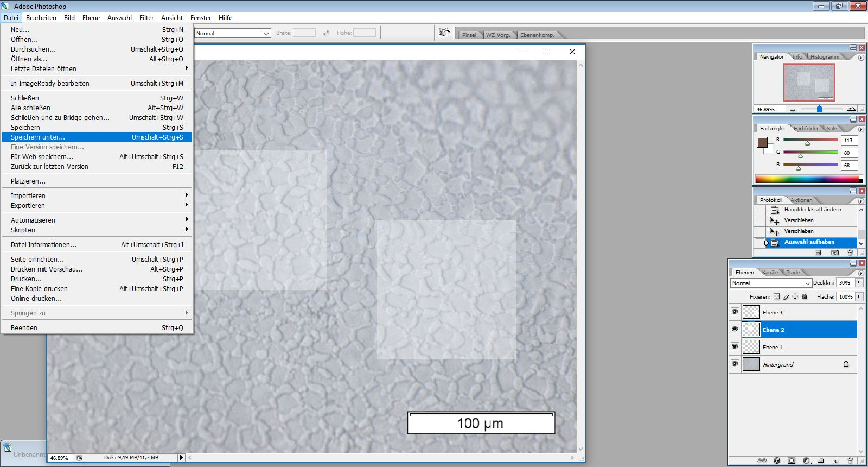Lock transparent pixels icon next to Fixieren

coord(776,296)
